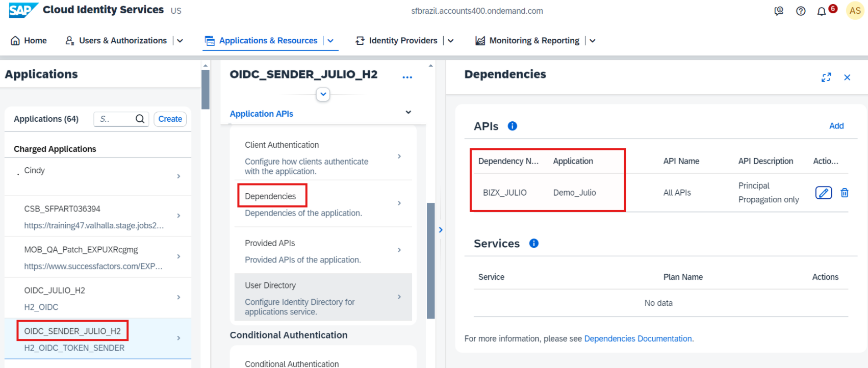Click the SAP logo
The image size is (868, 368).
tap(23, 10)
